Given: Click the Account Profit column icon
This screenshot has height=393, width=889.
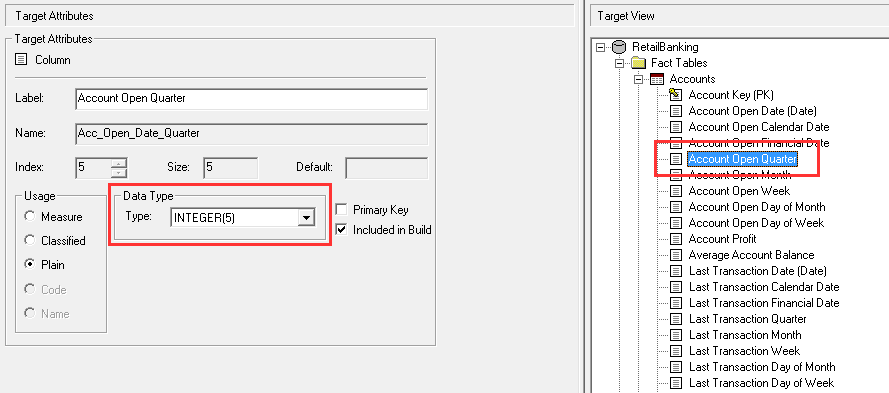Looking at the screenshot, I should click(x=676, y=239).
